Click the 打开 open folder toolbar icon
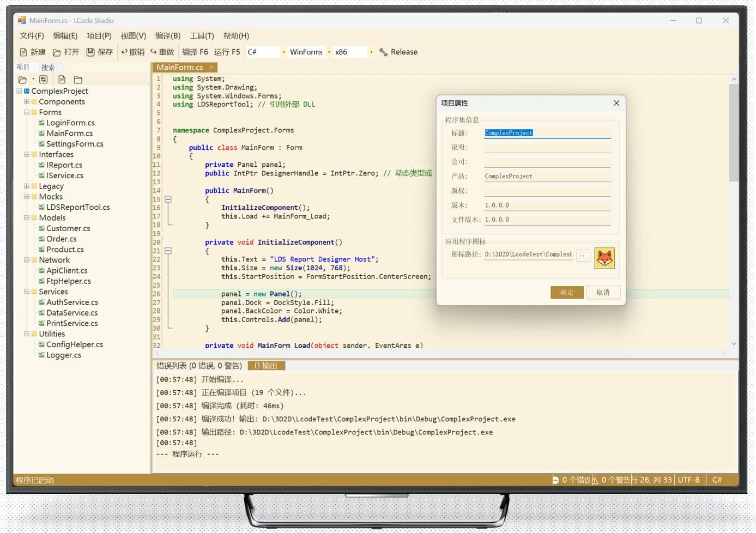The height and width of the screenshot is (533, 756). 57,52
